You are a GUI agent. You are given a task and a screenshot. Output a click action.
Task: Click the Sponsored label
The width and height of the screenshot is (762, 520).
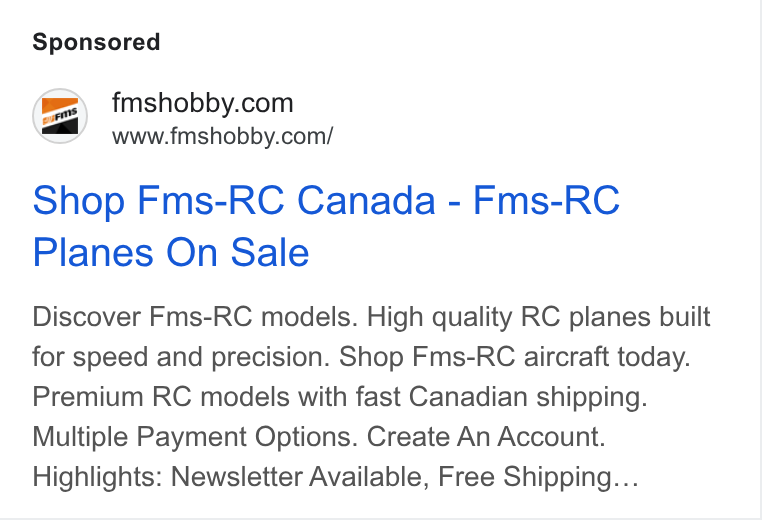click(x=96, y=42)
